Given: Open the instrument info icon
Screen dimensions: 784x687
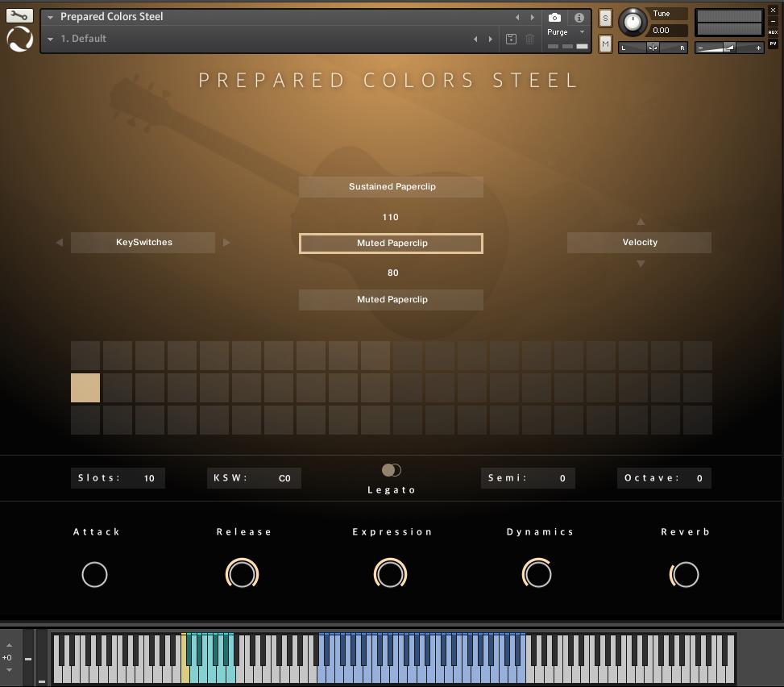Looking at the screenshot, I should 579,17.
